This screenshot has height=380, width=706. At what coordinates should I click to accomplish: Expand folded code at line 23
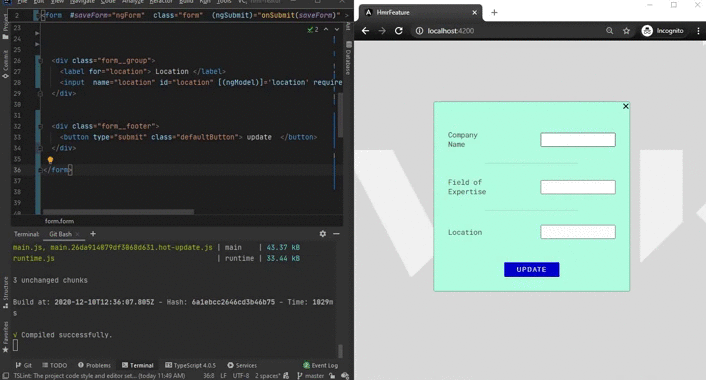37,33
